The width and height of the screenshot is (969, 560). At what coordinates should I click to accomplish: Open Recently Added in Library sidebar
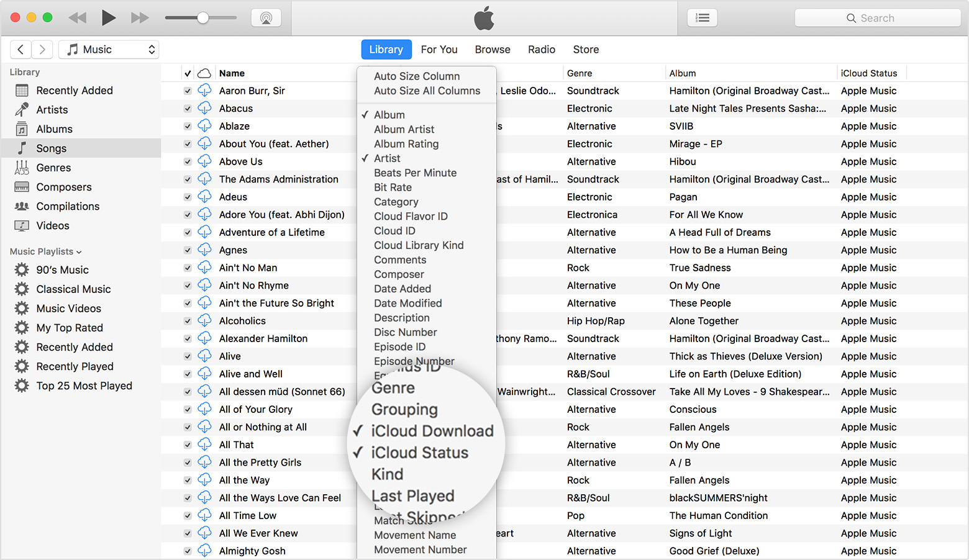(81, 91)
